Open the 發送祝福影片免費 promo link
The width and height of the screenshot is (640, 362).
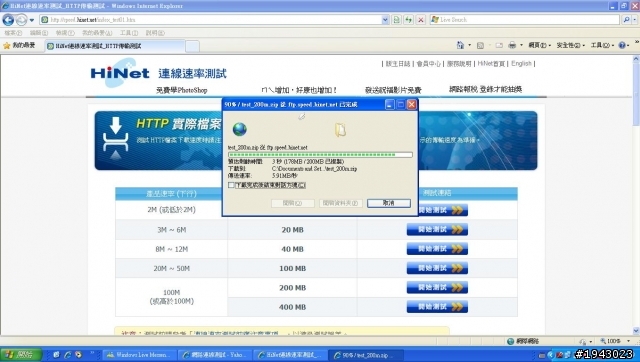pyautogui.click(x=393, y=90)
